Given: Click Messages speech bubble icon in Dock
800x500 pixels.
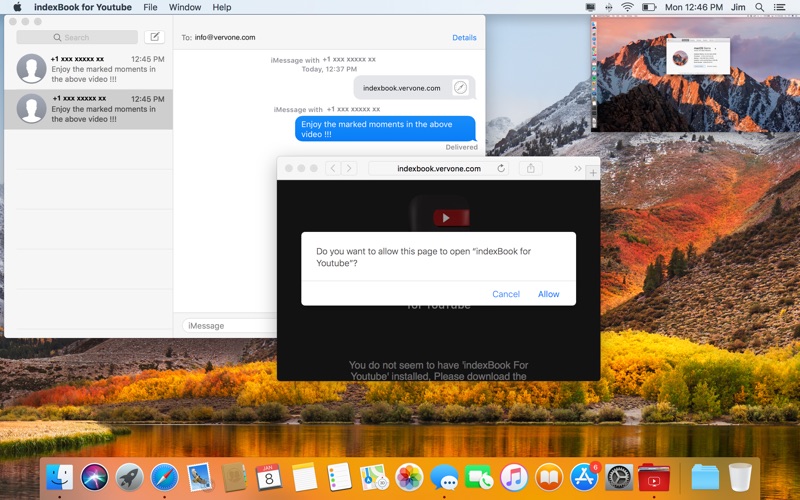Looking at the screenshot, I should coord(444,478).
